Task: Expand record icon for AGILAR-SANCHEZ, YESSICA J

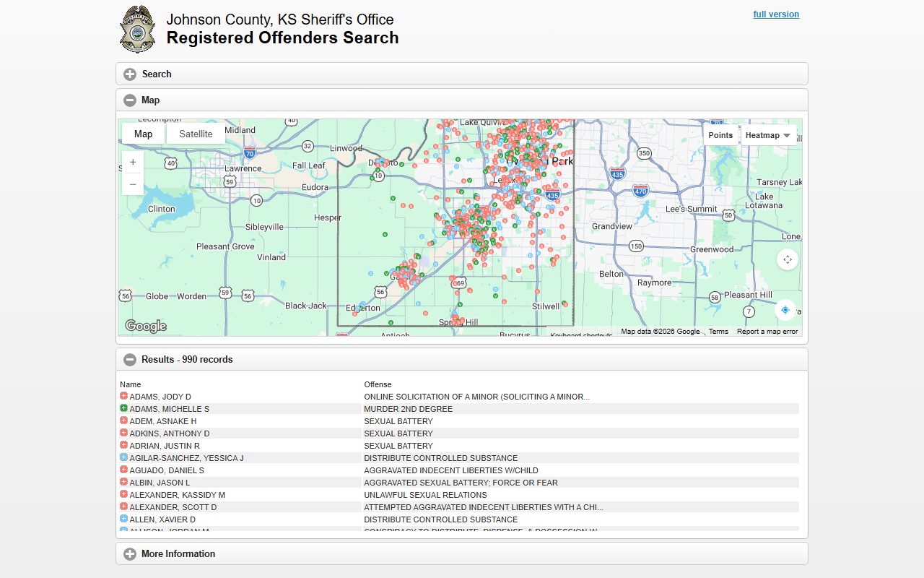Action: coord(123,458)
